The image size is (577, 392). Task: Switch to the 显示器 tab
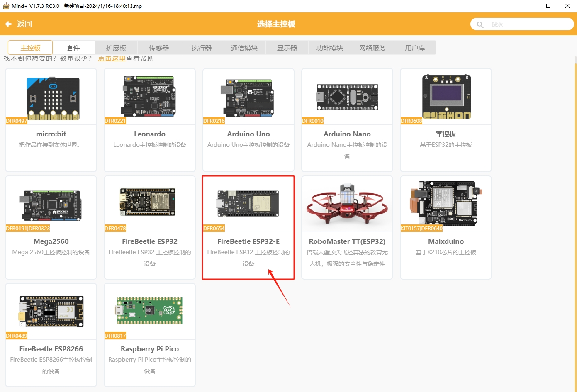[x=287, y=48]
